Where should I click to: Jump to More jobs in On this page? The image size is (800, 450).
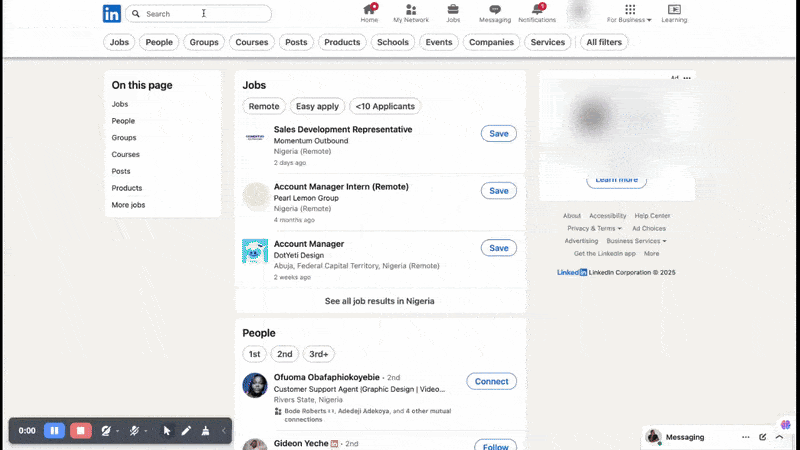click(x=128, y=205)
